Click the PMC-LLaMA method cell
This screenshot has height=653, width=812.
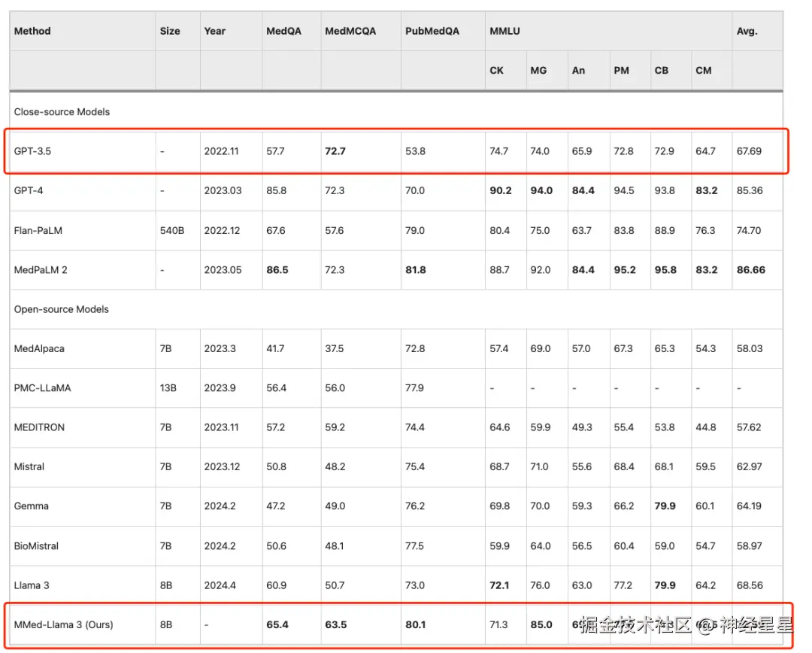click(43, 388)
